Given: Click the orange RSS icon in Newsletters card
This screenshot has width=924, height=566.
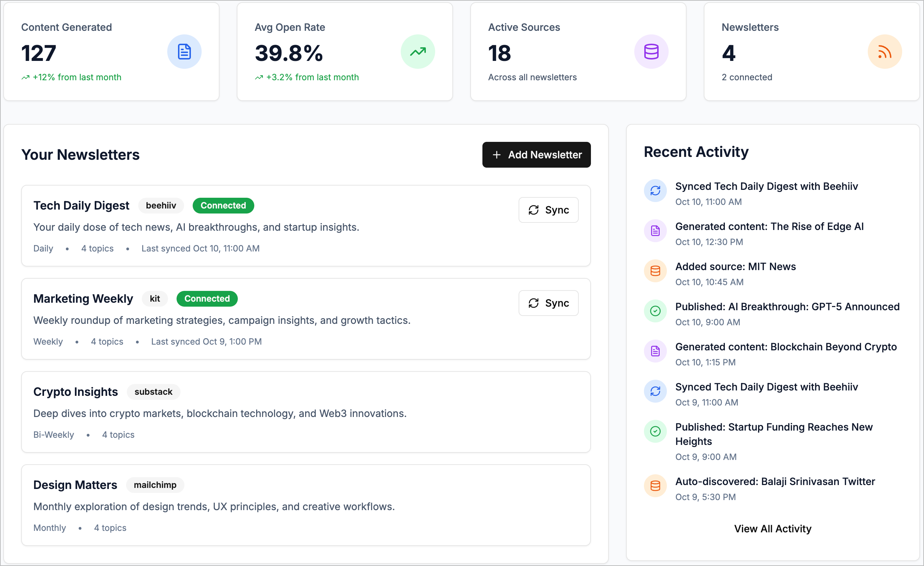Looking at the screenshot, I should (x=884, y=52).
